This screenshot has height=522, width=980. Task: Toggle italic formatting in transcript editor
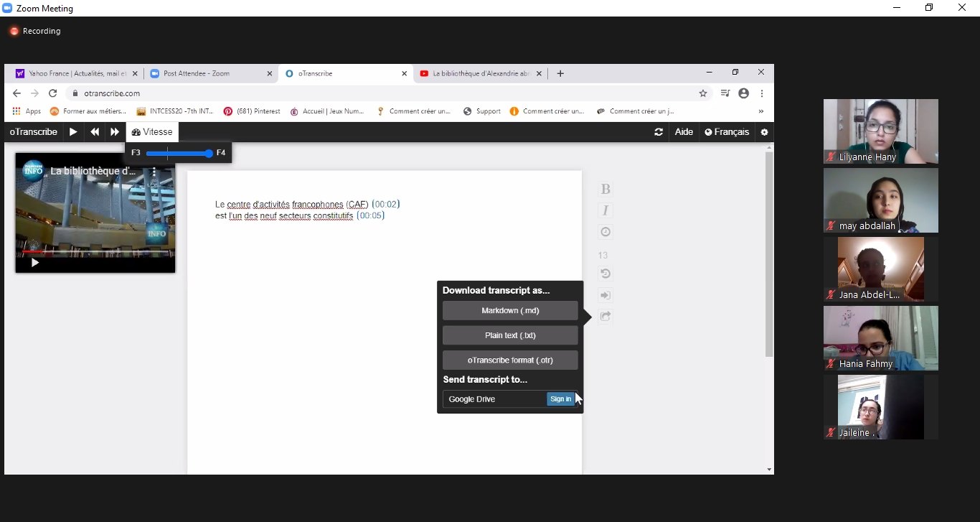606,210
